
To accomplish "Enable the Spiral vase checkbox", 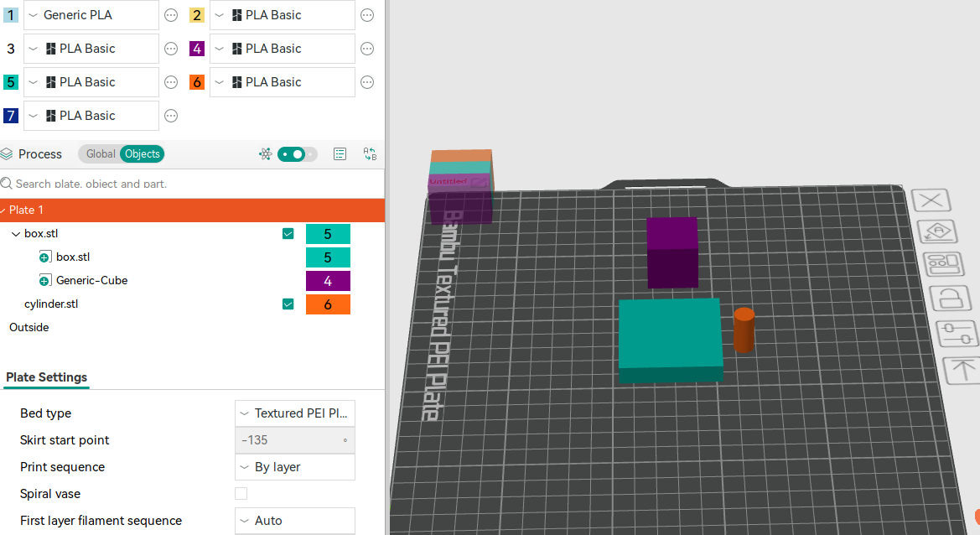I will (241, 494).
